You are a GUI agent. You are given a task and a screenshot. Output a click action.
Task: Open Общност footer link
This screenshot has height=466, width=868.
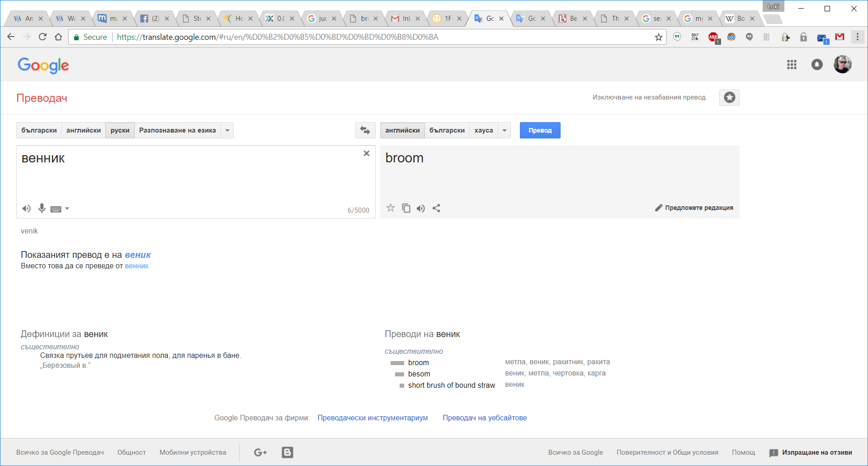coord(132,452)
